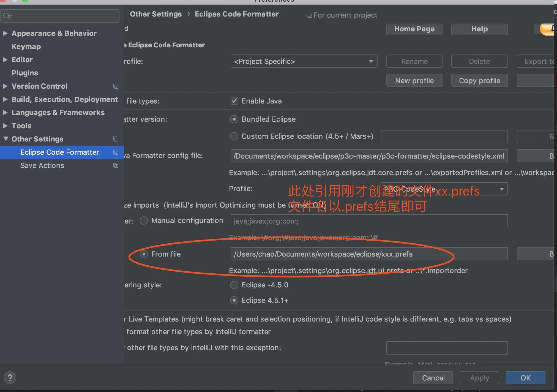
Task: Click the Custom Eclipse location path field
Action: tap(444, 137)
